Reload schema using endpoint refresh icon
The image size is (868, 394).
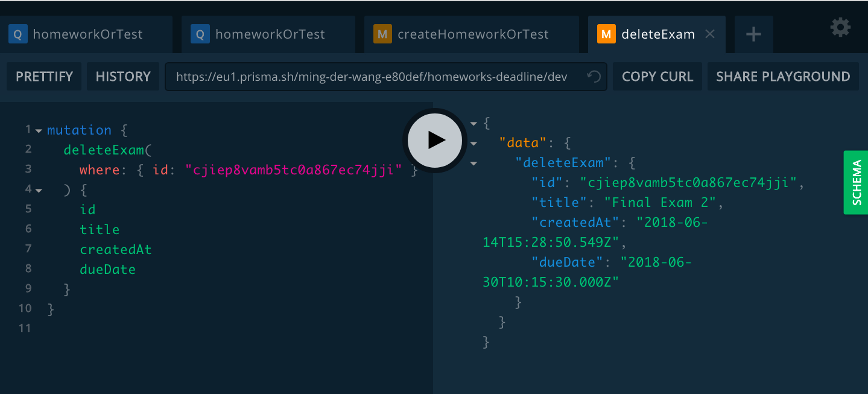594,77
